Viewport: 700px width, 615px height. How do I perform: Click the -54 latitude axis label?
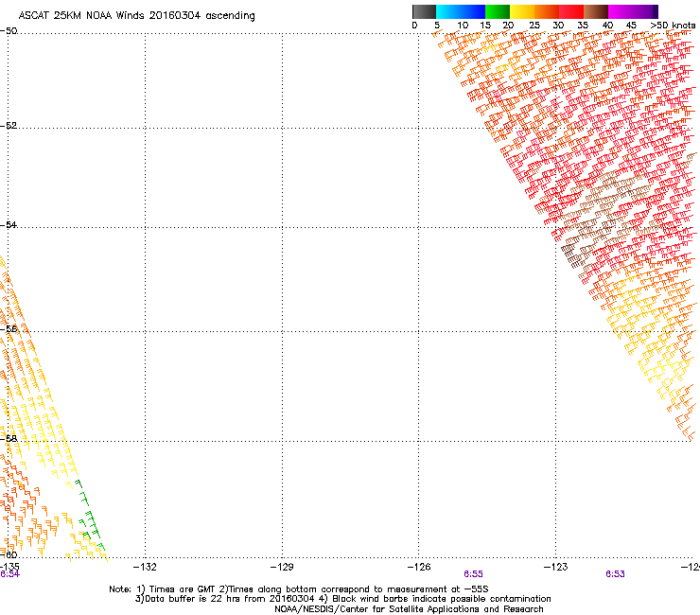9,224
